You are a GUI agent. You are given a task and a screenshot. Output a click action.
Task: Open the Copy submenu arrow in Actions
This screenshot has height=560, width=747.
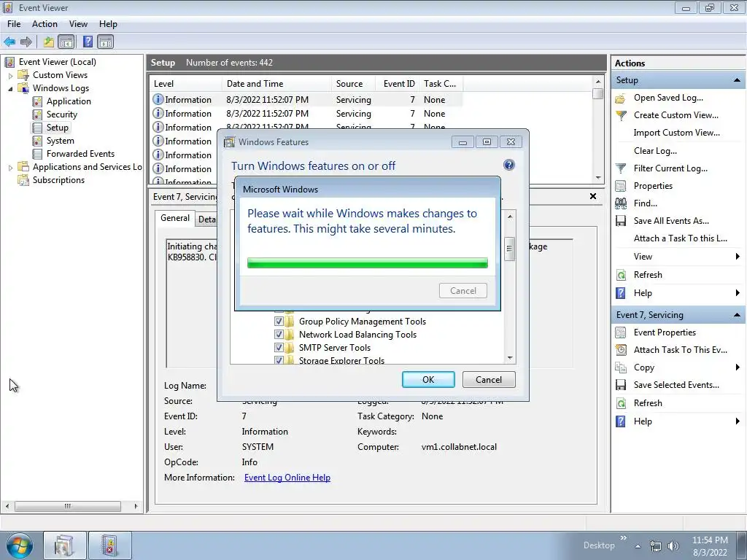pos(738,367)
